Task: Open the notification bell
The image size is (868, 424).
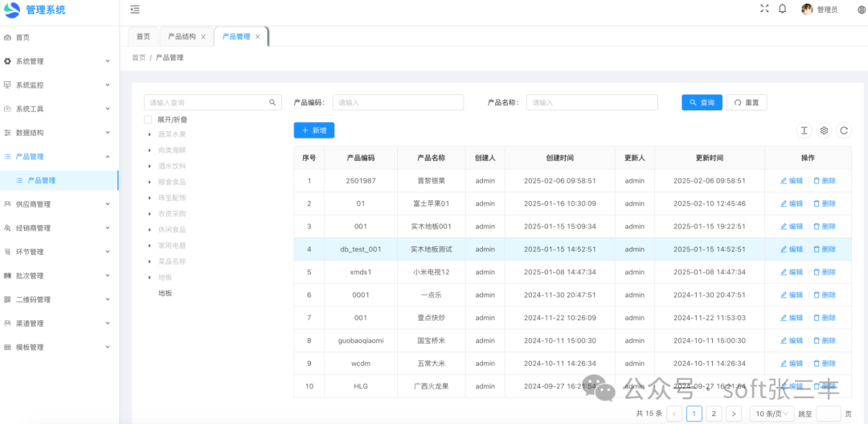Action: point(782,9)
